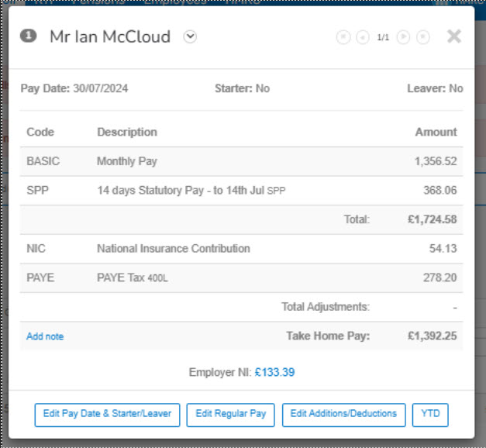The height and width of the screenshot is (448, 486).
Task: Click the Edit Additions/Deductions button
Action: (x=343, y=414)
